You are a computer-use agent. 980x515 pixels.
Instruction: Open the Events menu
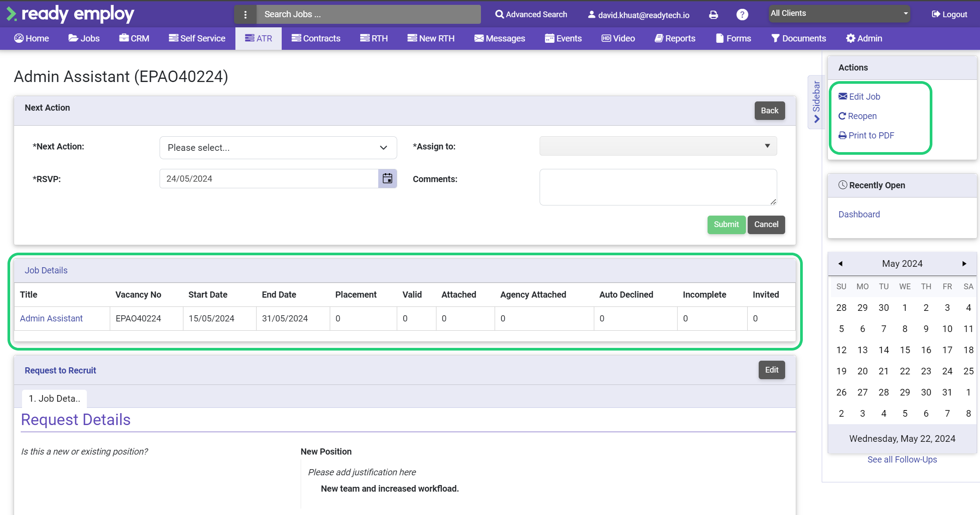click(x=563, y=38)
